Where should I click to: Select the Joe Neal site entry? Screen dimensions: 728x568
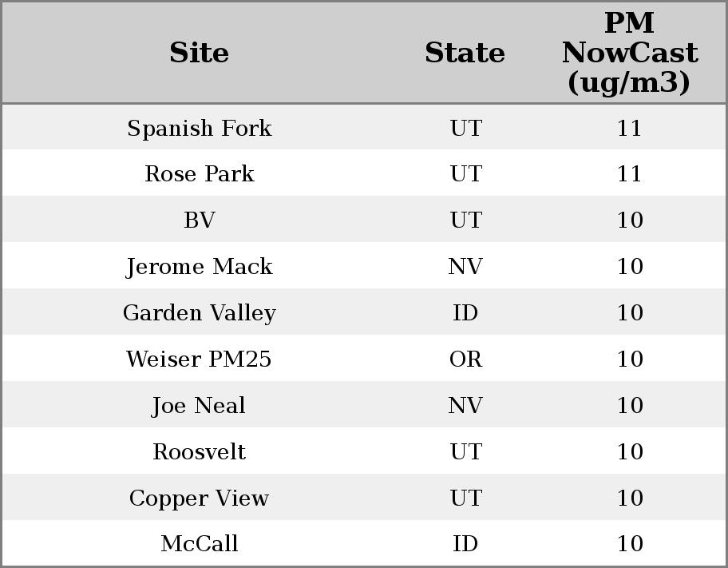tap(199, 406)
